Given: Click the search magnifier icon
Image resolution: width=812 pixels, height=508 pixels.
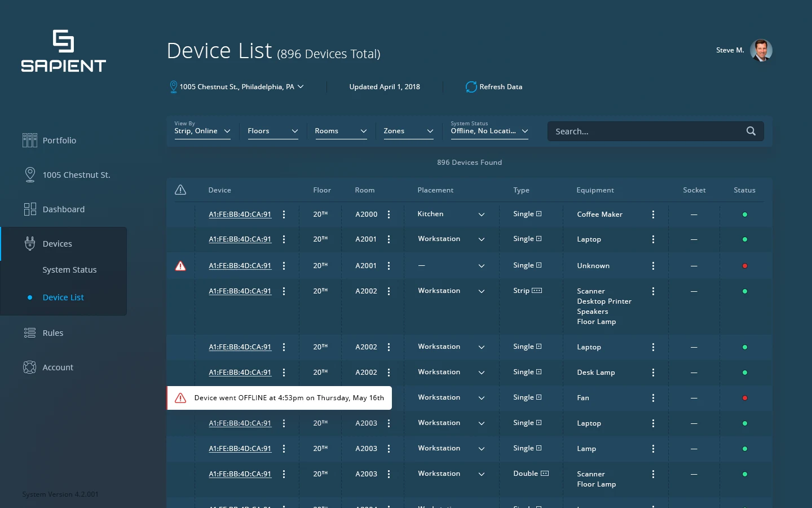Looking at the screenshot, I should [751, 131].
